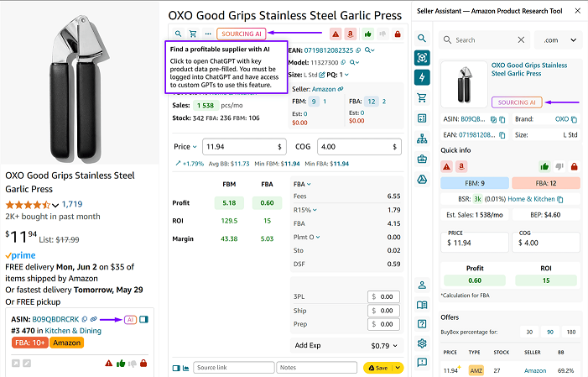Image resolution: width=588 pixels, height=377 pixels.
Task: Open the three-dots more options menu
Action: click(x=208, y=34)
